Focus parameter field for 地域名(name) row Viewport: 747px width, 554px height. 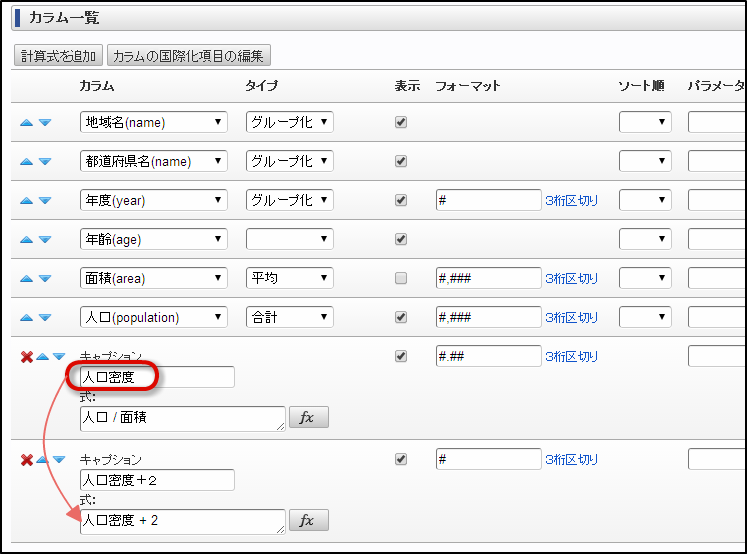(x=717, y=122)
